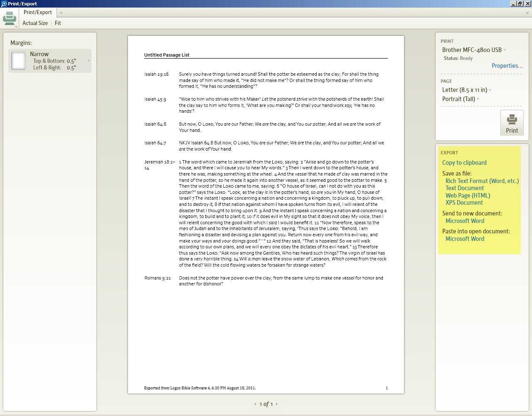Click the Print/Export window title icon
The image size is (532, 416).
pos(4,4)
